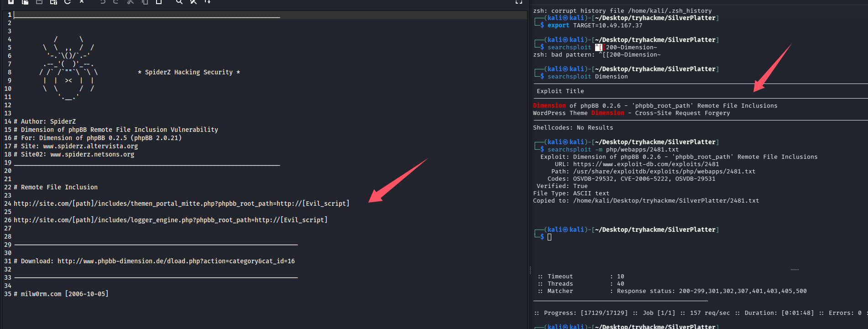Image resolution: width=868 pixels, height=329 pixels.
Task: Create a new document in Mousepad toolbar
Action: [11, 2]
